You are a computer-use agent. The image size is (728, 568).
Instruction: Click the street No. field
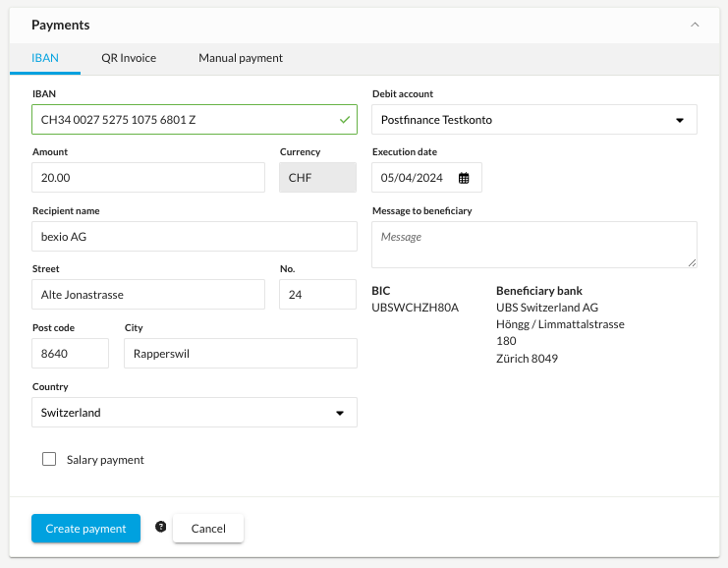click(318, 295)
